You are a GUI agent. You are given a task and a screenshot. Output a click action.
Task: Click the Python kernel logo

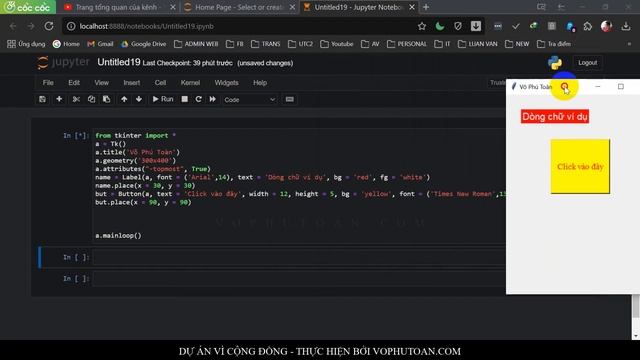point(555,63)
